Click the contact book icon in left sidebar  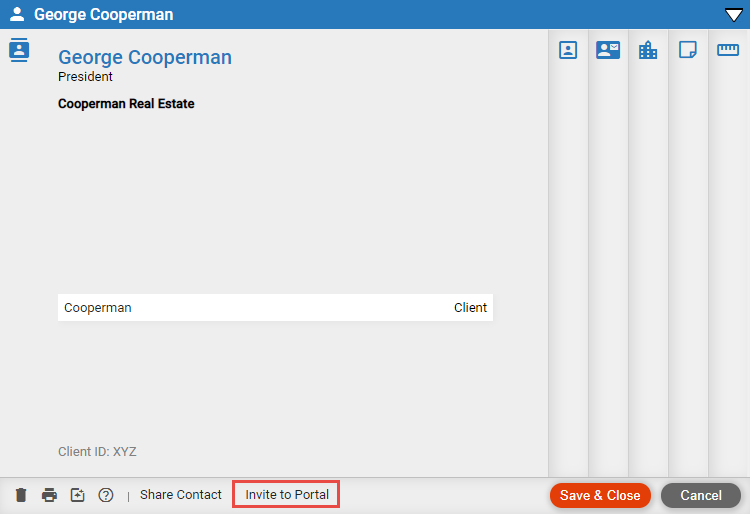[x=19, y=51]
